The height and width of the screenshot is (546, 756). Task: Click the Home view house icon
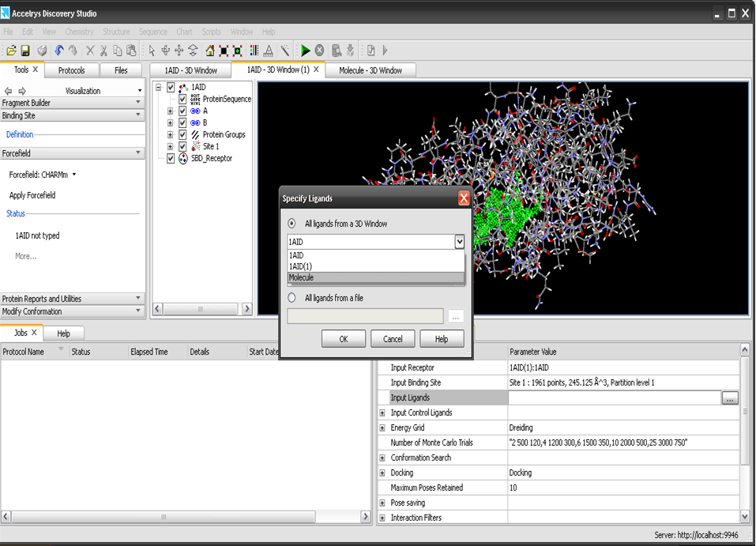click(x=209, y=51)
